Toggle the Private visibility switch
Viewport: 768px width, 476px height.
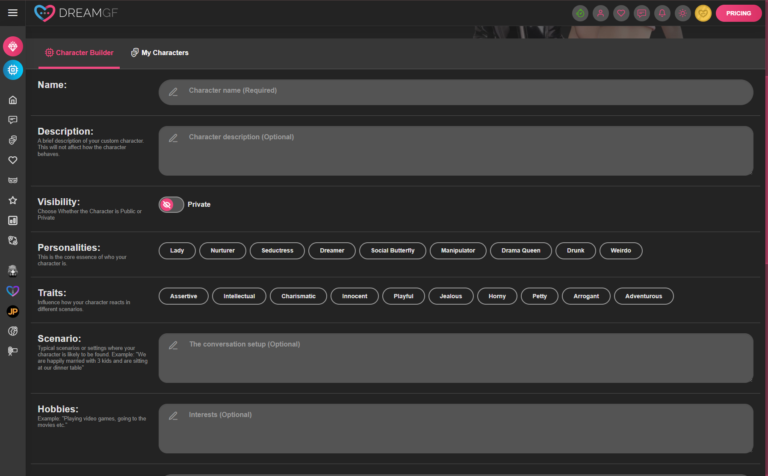(171, 204)
